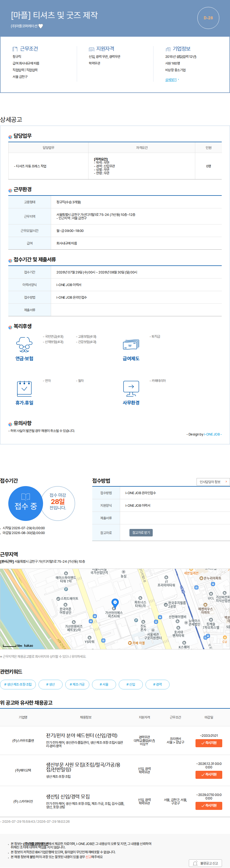Click 즉시지원 for (주)스카우트플랜
Screen dimensions: 230x868
[209, 743]
